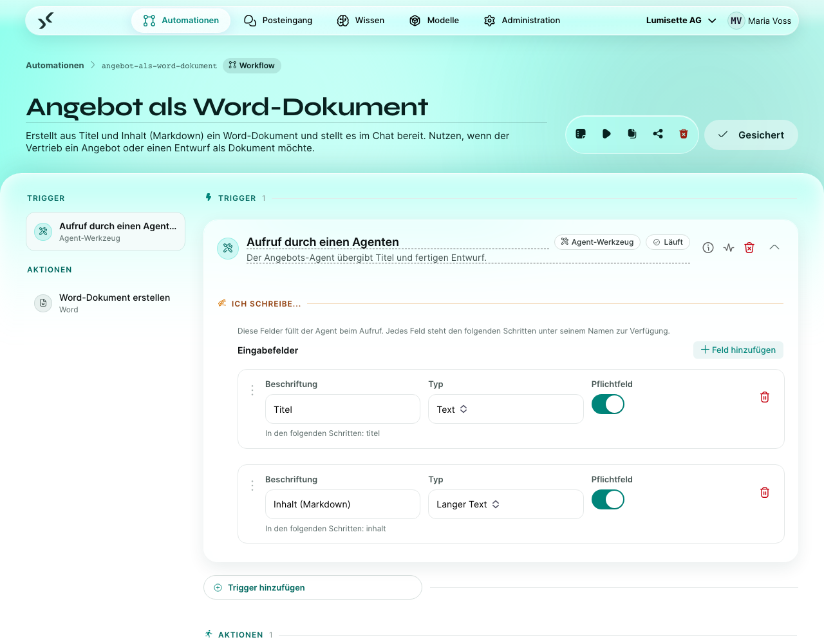Remove the 'Inhalt (Markdown)' field via trash icon
Viewport: 824px width, 644px height.
coord(765,493)
